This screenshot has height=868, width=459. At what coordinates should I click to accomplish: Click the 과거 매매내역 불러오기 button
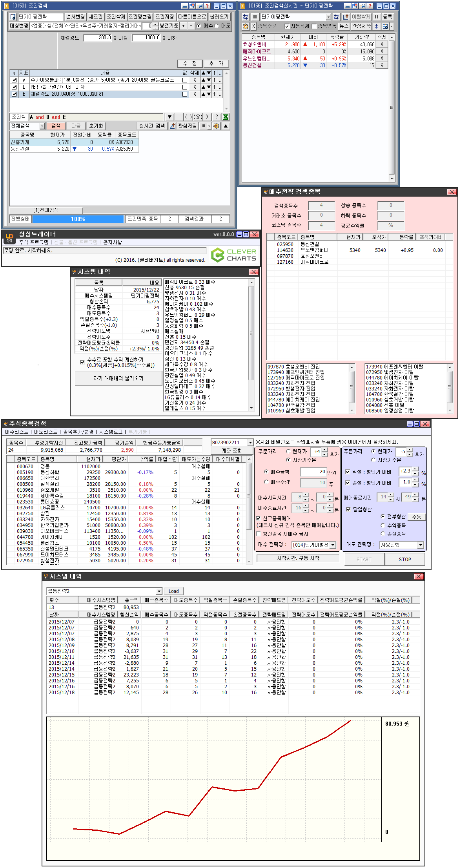point(118,379)
